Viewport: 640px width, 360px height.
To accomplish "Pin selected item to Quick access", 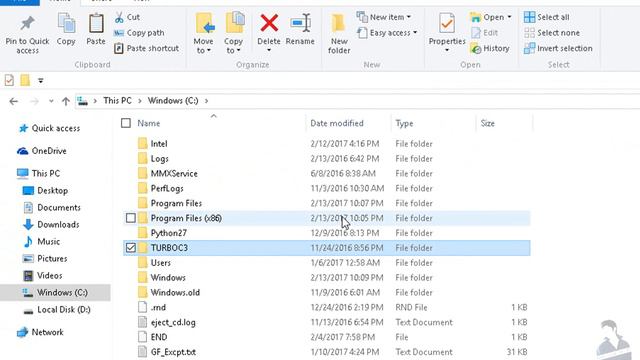I will (27, 35).
